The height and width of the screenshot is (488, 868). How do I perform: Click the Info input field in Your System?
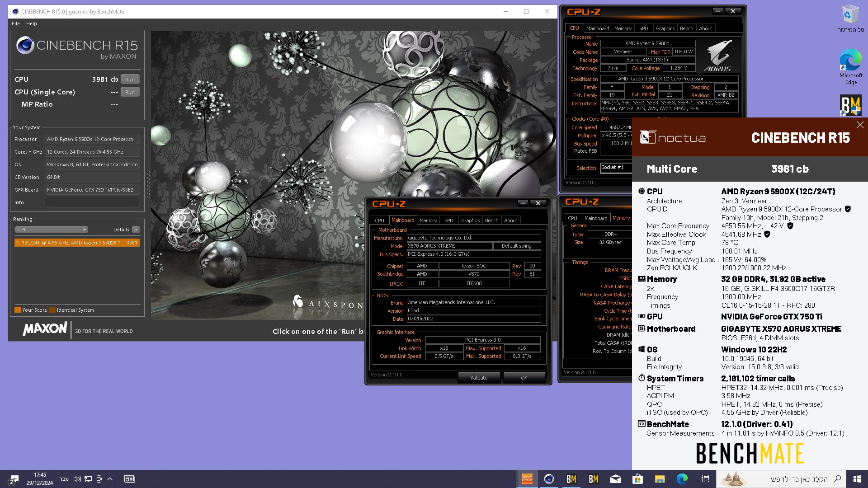92,202
